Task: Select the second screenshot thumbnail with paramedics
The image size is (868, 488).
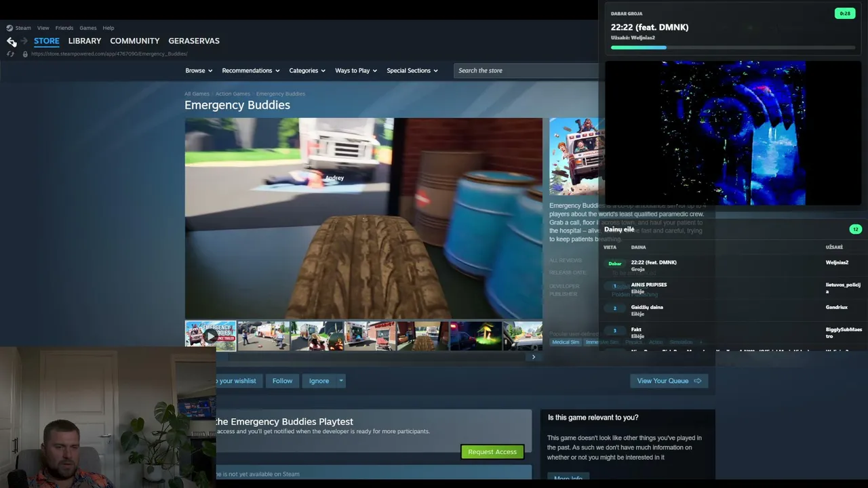Action: click(263, 336)
